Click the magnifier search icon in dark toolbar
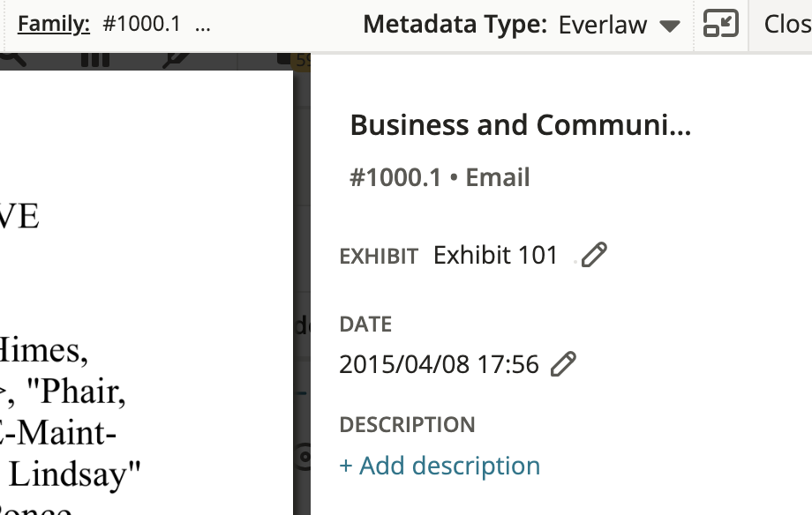Viewport: 812px width, 515px height. tap(13, 59)
